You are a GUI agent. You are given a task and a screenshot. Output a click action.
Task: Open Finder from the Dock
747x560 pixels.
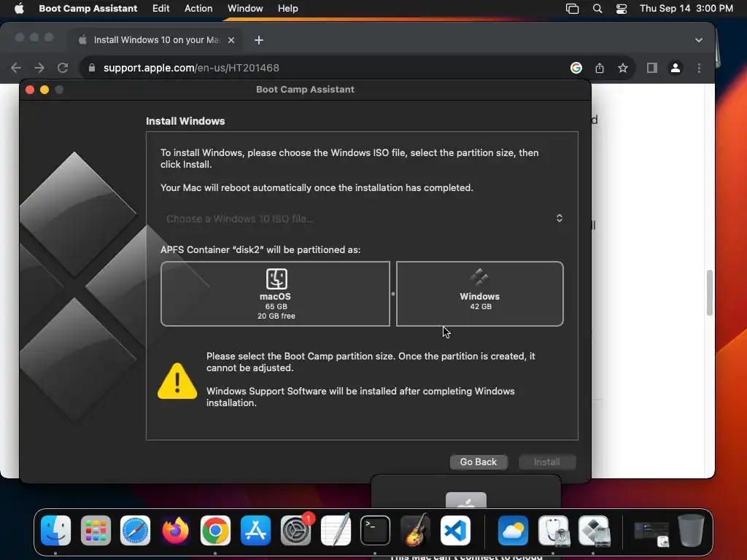(x=55, y=531)
